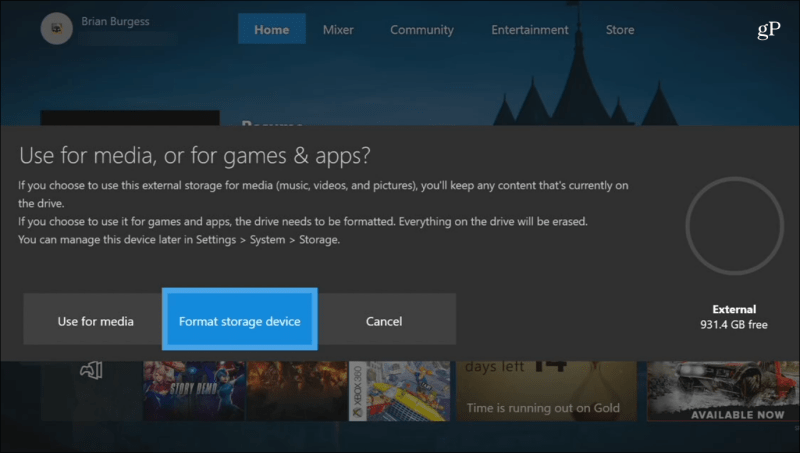The image size is (800, 453).
Task: Navigate to the Store tab
Action: click(620, 30)
